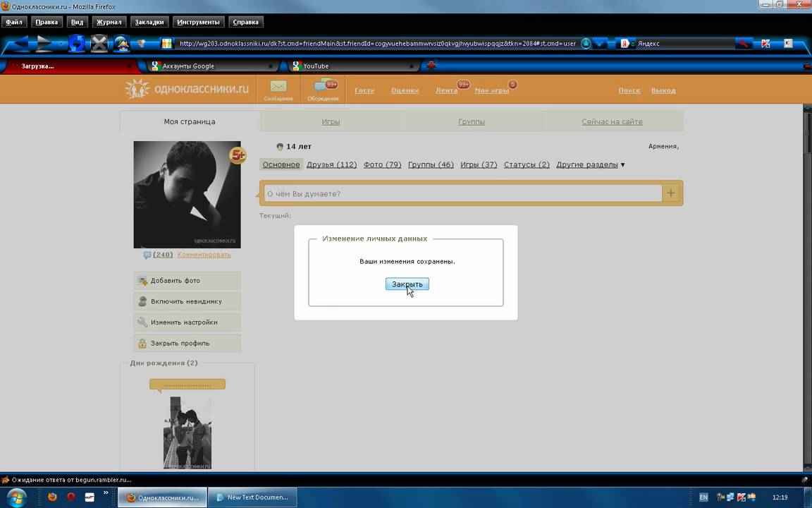Open the Справка menu
The image size is (812, 508).
point(246,22)
